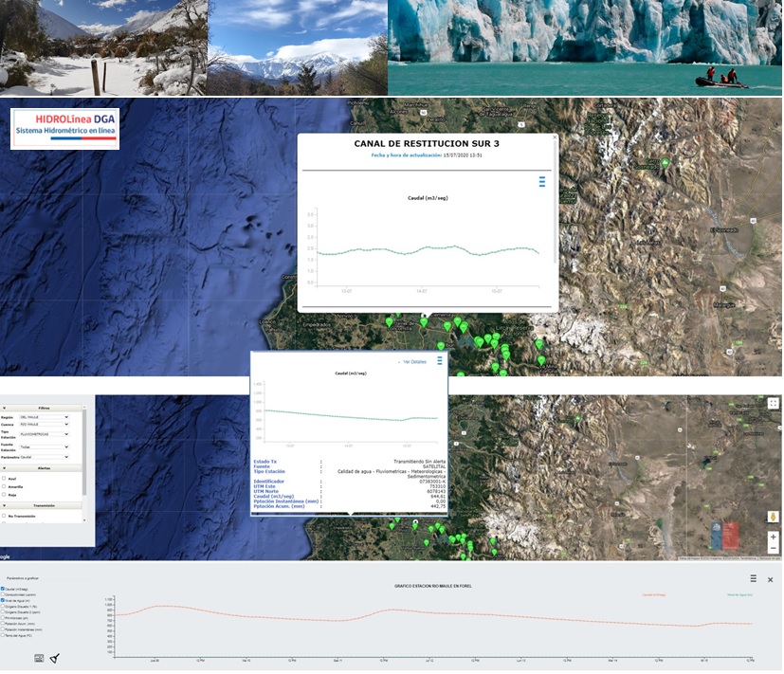Open the Cuenca dropdown
Image resolution: width=784 pixels, height=674 pixels.
point(44,424)
